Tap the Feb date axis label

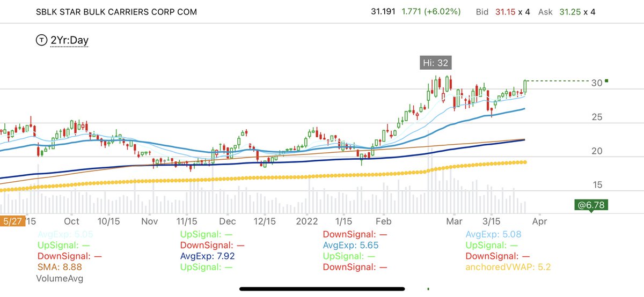(x=383, y=221)
